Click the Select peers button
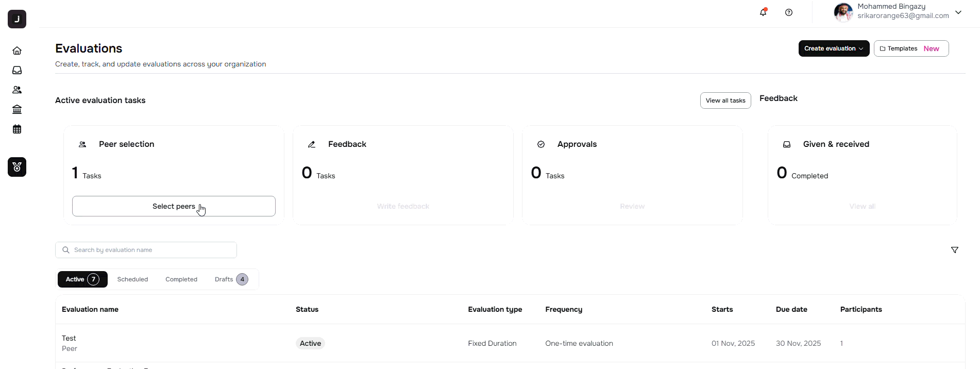Screen dimensions: 980x369 click(x=174, y=206)
